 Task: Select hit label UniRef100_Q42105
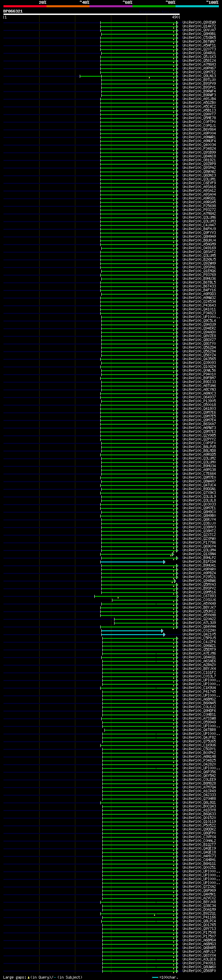[199, 634]
